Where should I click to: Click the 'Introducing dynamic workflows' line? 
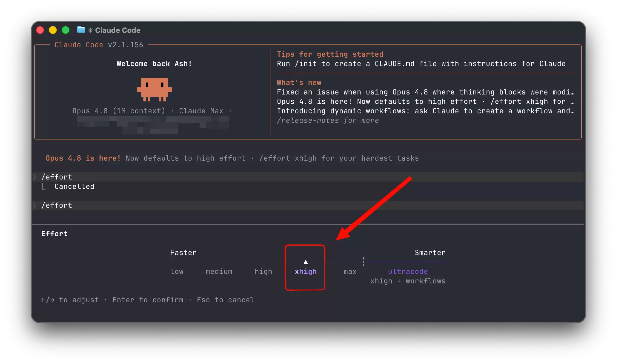pos(426,111)
